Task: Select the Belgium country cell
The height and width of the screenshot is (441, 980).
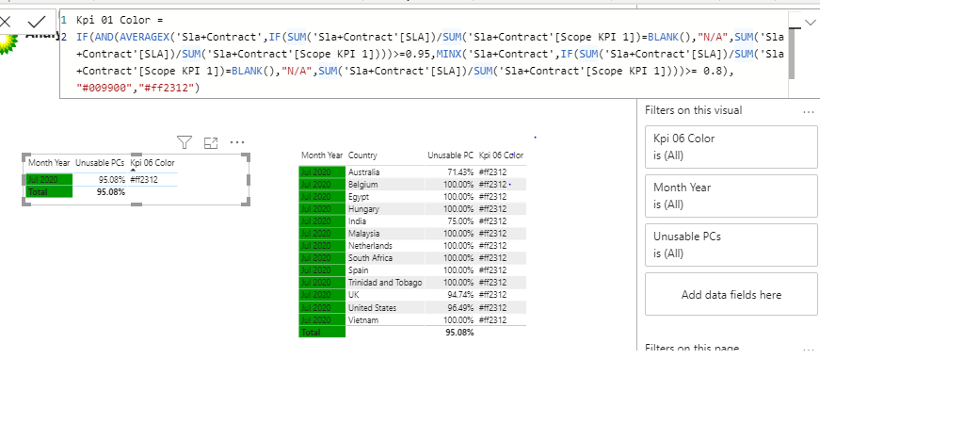Action: click(362, 185)
